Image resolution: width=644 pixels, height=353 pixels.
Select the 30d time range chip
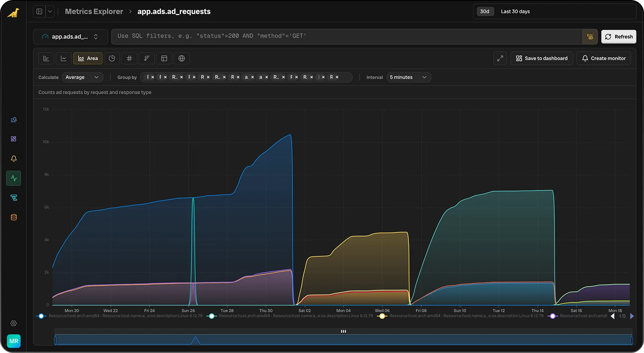point(485,11)
